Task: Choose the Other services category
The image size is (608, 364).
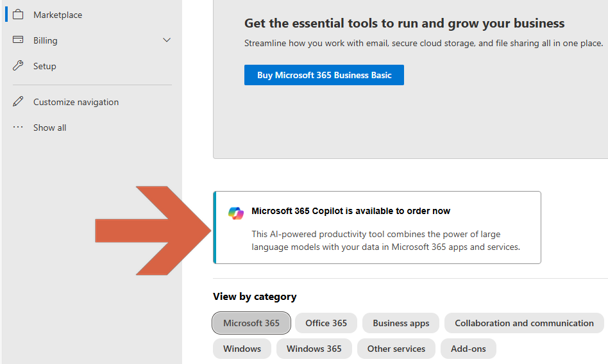Action: click(x=396, y=349)
